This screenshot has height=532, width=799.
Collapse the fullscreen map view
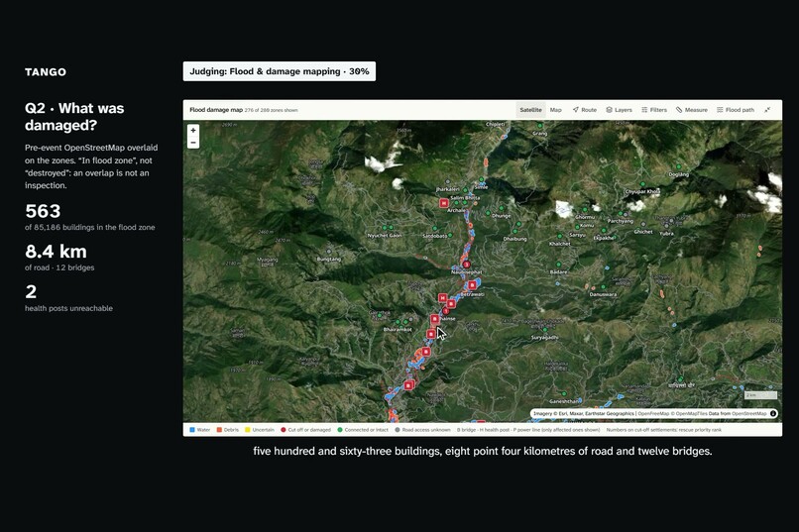click(767, 110)
